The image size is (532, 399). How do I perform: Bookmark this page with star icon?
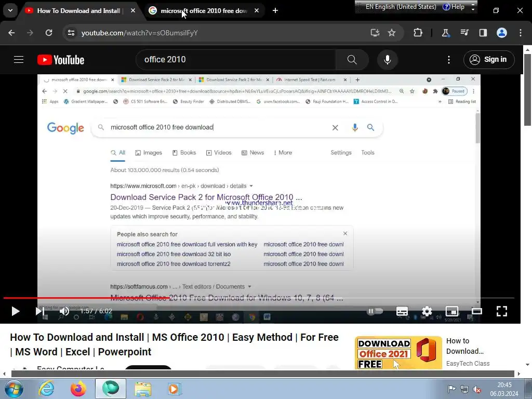tap(392, 33)
